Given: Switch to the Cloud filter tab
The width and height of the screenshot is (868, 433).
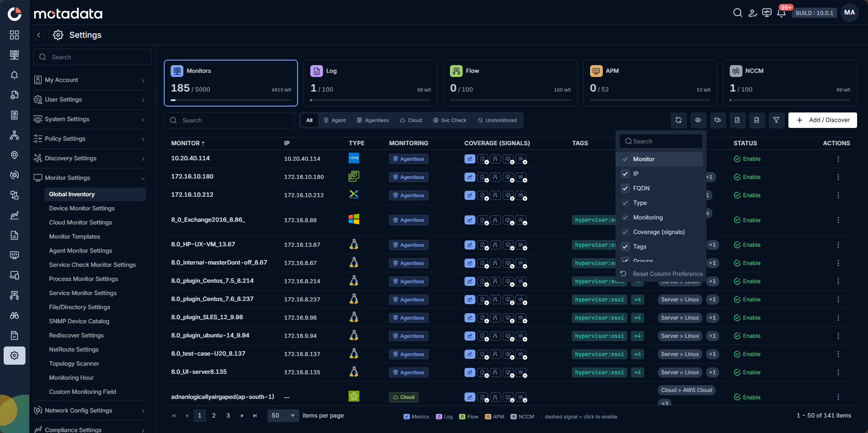Looking at the screenshot, I should [x=411, y=121].
